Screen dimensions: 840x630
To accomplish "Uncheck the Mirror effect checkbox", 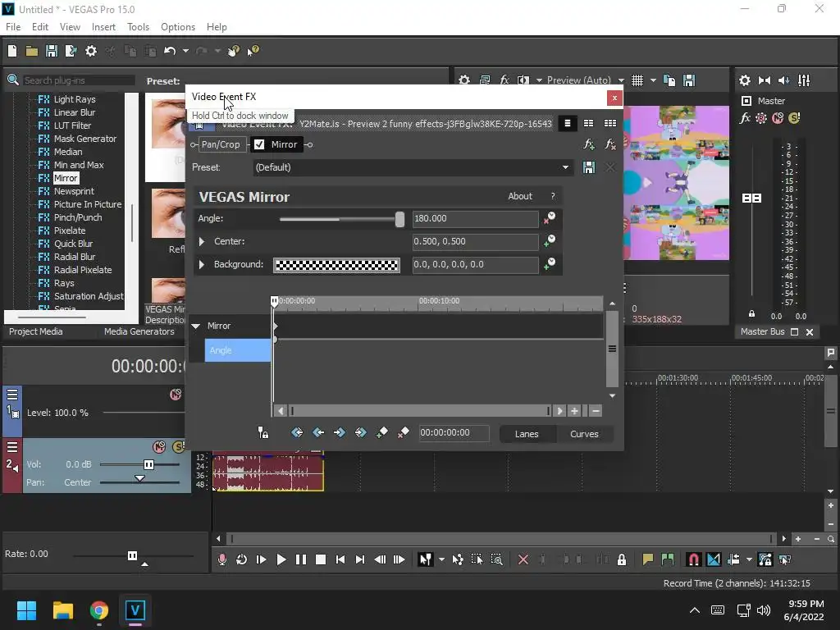I will tap(259, 144).
